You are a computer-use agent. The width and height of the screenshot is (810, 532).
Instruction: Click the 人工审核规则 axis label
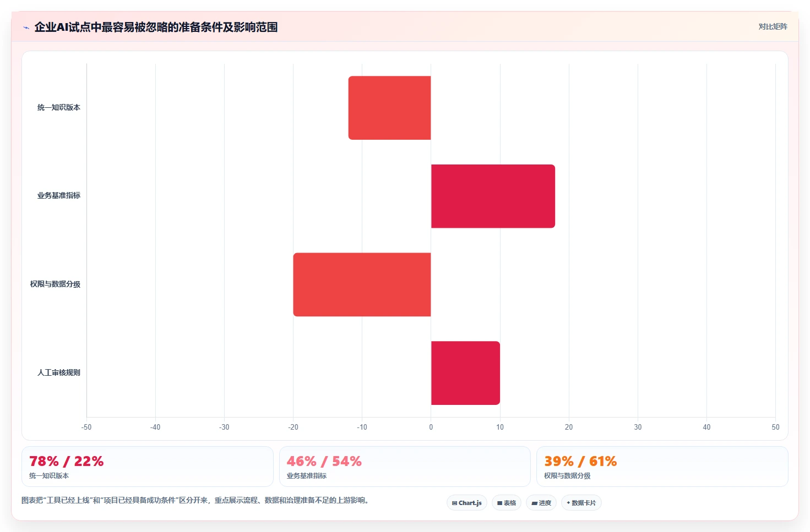click(59, 373)
